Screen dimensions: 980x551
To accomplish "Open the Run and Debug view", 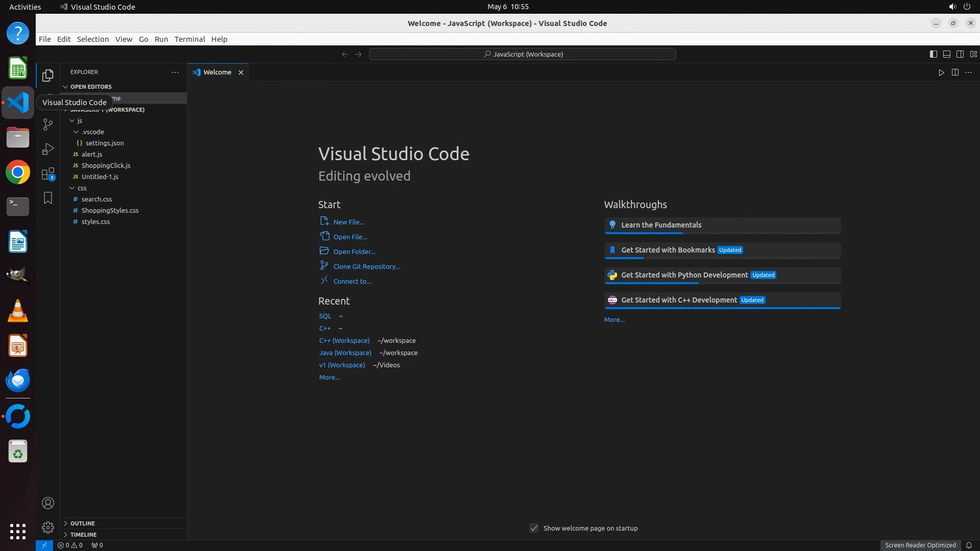I will point(47,149).
